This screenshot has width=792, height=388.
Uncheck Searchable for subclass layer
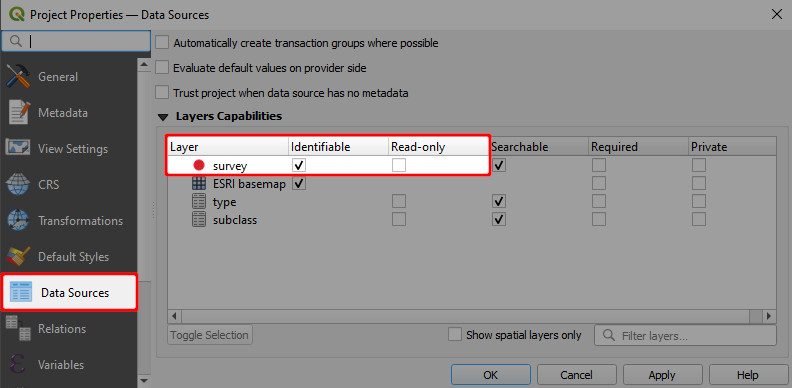point(499,220)
